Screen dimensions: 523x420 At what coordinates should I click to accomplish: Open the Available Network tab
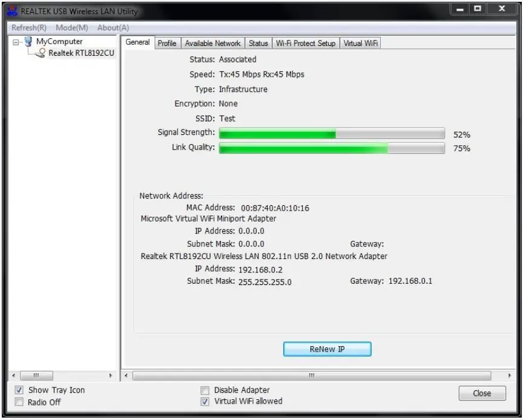tap(212, 43)
